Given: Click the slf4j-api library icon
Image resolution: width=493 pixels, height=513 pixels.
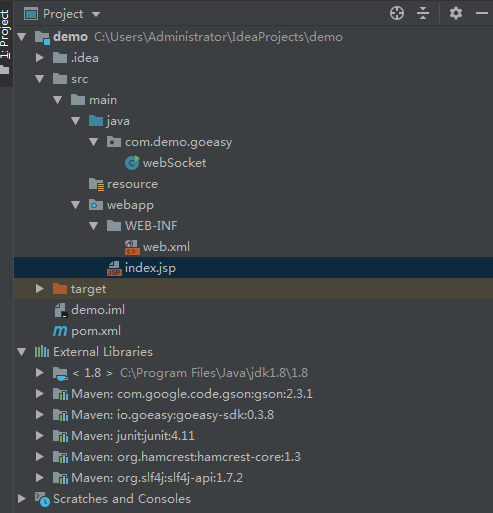Looking at the screenshot, I should pos(60,478).
